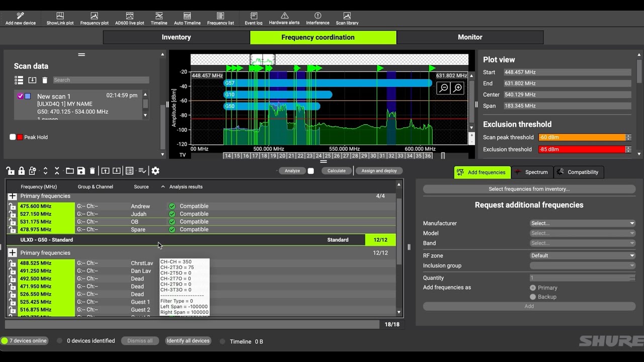Select the Backup radio button

point(533,297)
